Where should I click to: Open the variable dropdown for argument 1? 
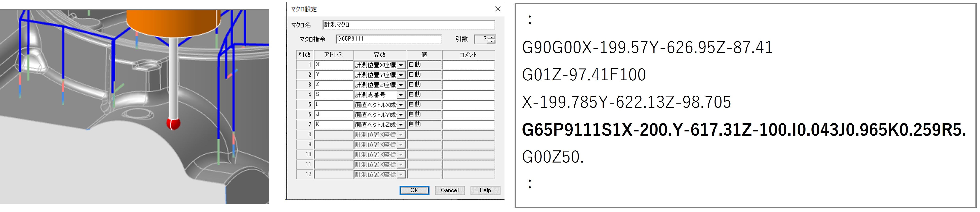tap(401, 65)
